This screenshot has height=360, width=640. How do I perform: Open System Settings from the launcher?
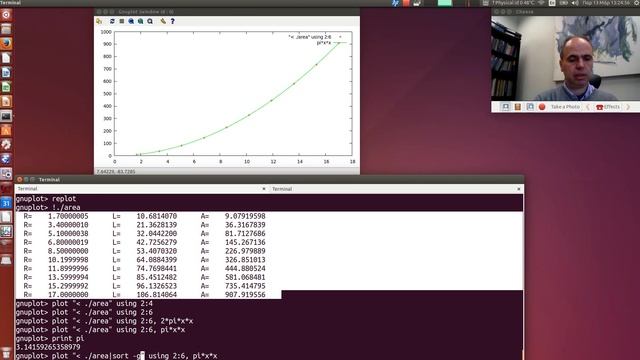(6, 145)
